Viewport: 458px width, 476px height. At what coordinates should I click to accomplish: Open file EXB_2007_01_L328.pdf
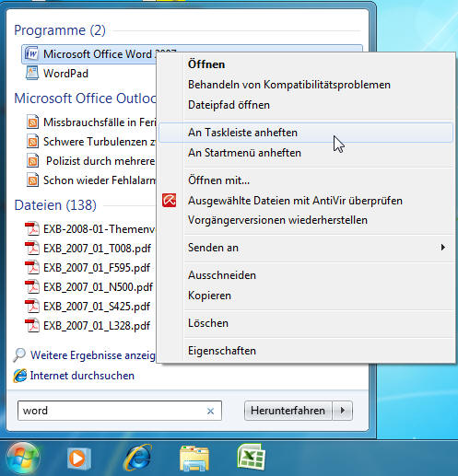pos(97,326)
